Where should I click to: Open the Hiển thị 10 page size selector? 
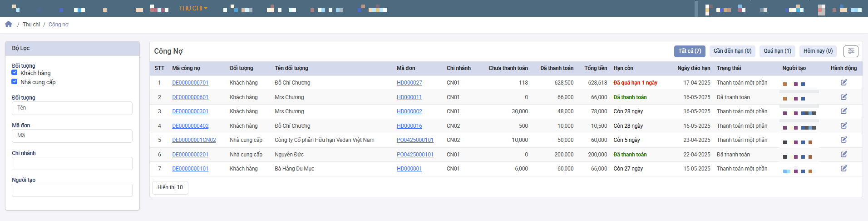point(170,187)
